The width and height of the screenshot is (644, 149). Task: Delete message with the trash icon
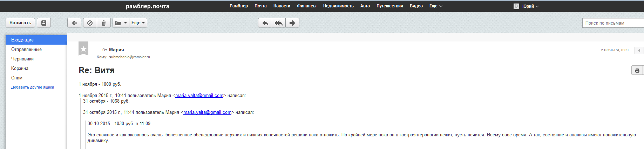pos(104,23)
